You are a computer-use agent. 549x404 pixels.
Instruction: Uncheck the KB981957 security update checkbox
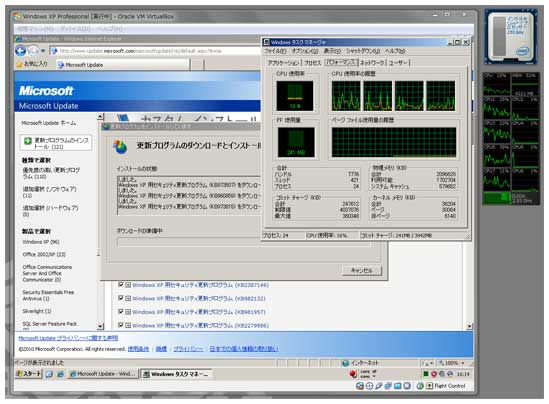pyautogui.click(x=121, y=312)
